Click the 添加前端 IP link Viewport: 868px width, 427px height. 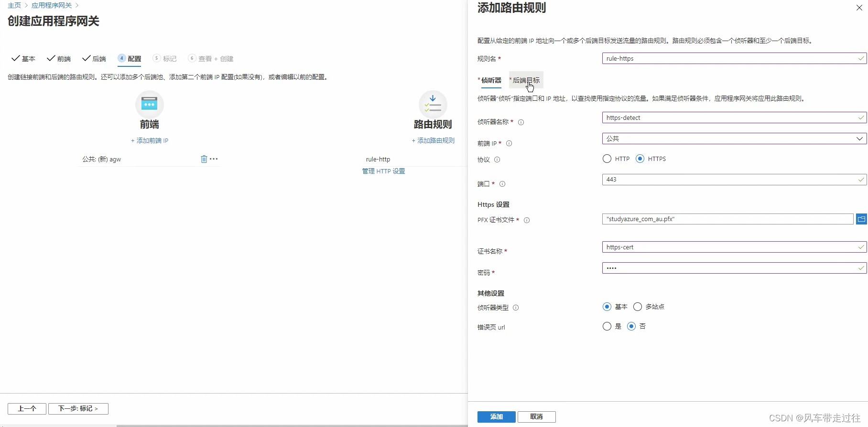point(150,140)
